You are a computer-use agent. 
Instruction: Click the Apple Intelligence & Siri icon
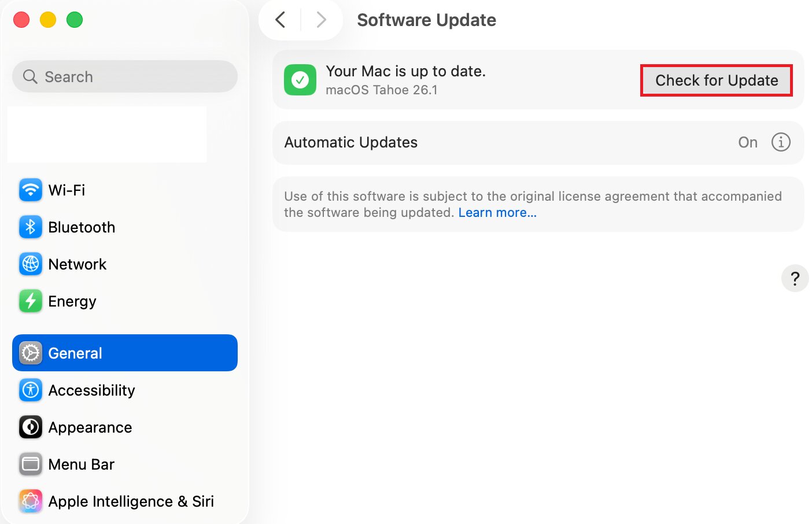click(x=30, y=501)
